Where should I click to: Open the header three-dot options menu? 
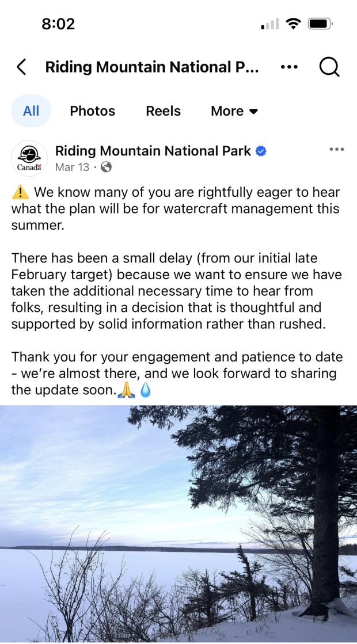289,67
